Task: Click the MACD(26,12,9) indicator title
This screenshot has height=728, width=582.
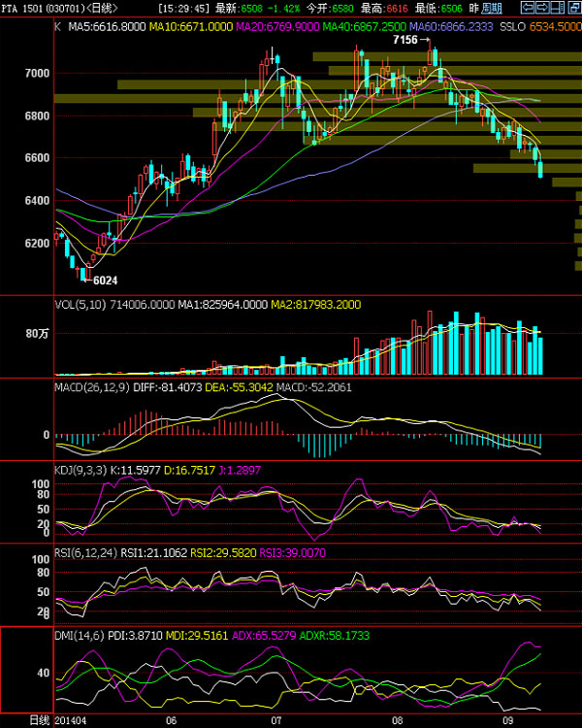Action: tap(92, 387)
